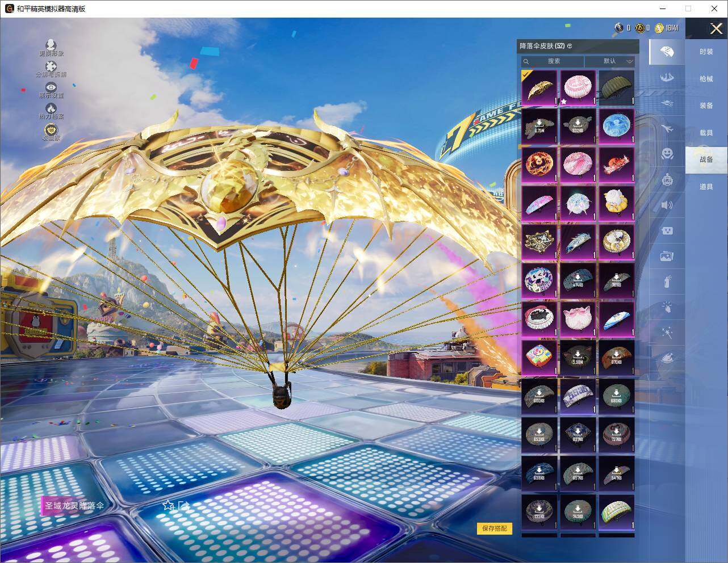Click the 搜索 search field
Screen dimensions: 728x563
[x=553, y=61]
